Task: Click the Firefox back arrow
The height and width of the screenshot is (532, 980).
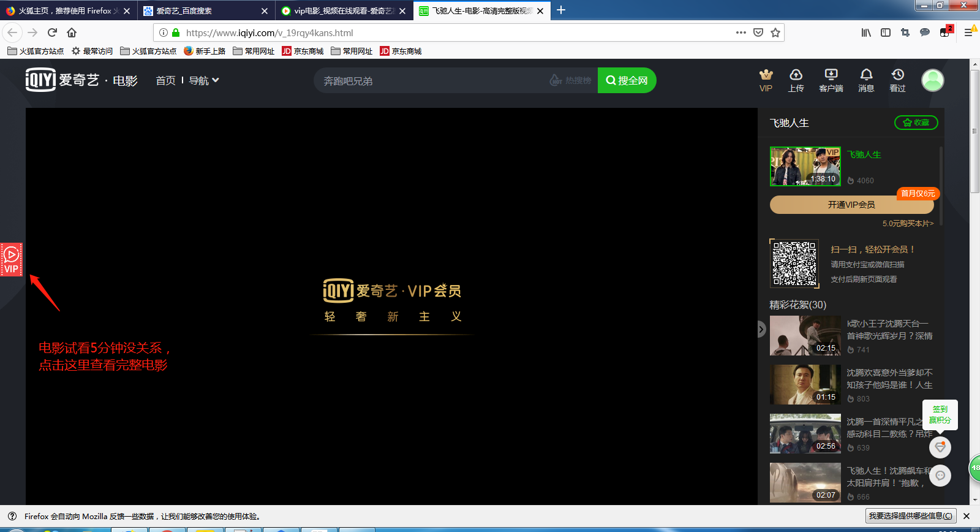Action: pyautogui.click(x=12, y=32)
